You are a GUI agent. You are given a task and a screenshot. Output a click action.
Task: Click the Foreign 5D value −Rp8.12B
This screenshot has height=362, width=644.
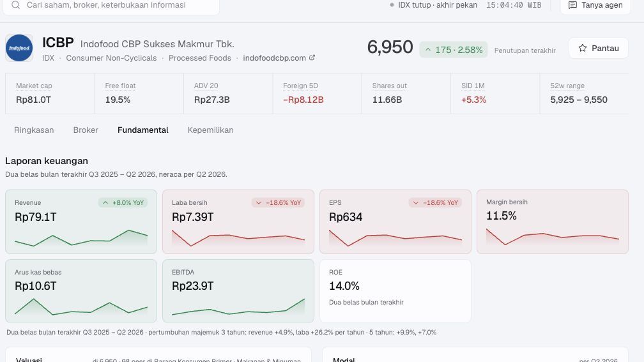[303, 100]
